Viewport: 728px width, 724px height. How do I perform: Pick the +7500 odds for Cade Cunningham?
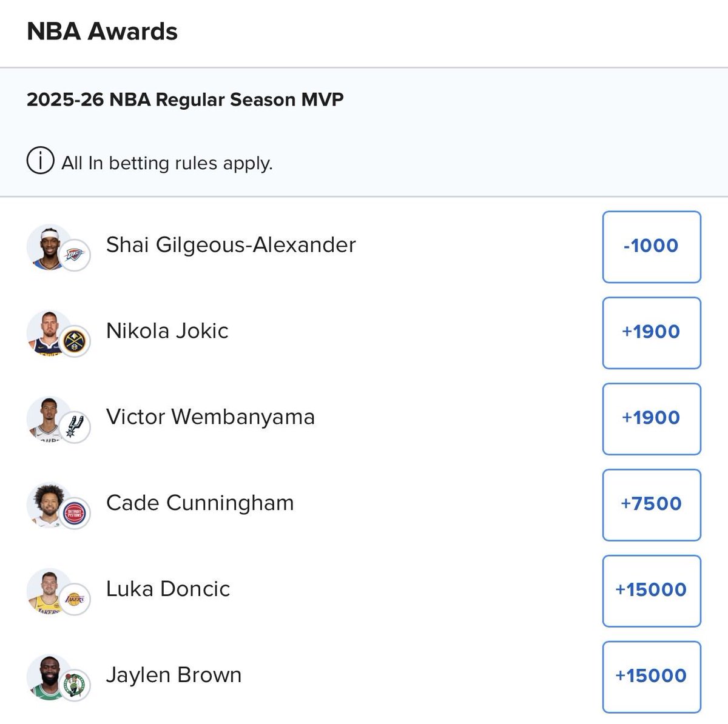[652, 504]
